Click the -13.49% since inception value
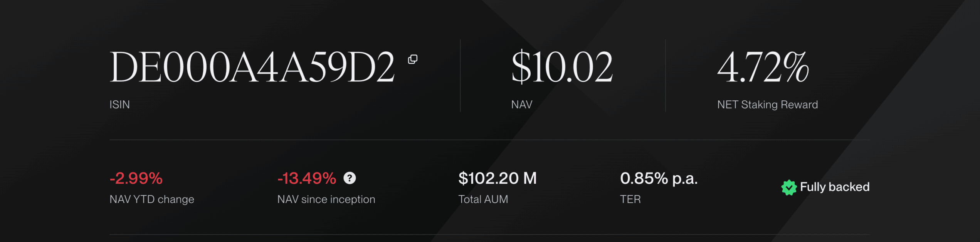Image resolution: width=980 pixels, height=242 pixels. coord(307,178)
